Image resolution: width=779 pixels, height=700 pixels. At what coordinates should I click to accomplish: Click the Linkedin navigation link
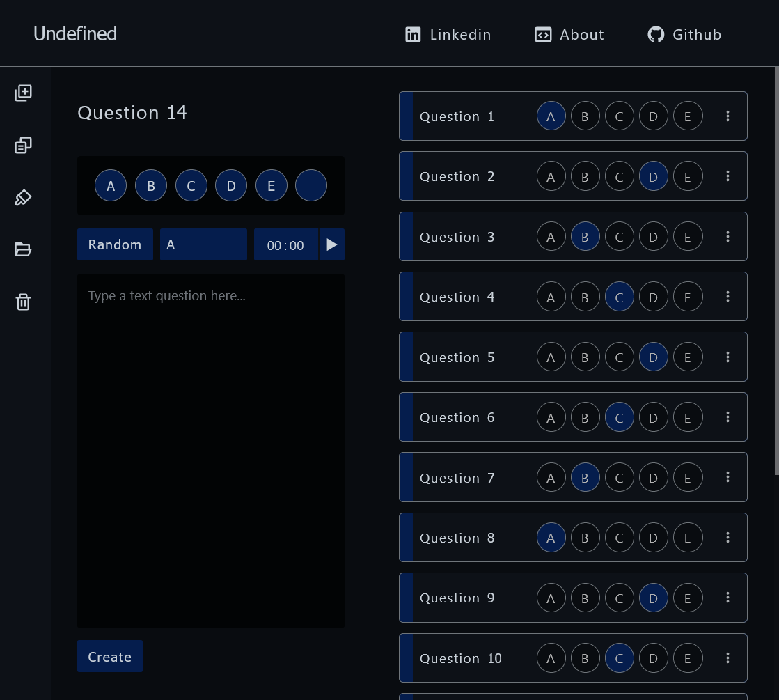click(448, 34)
